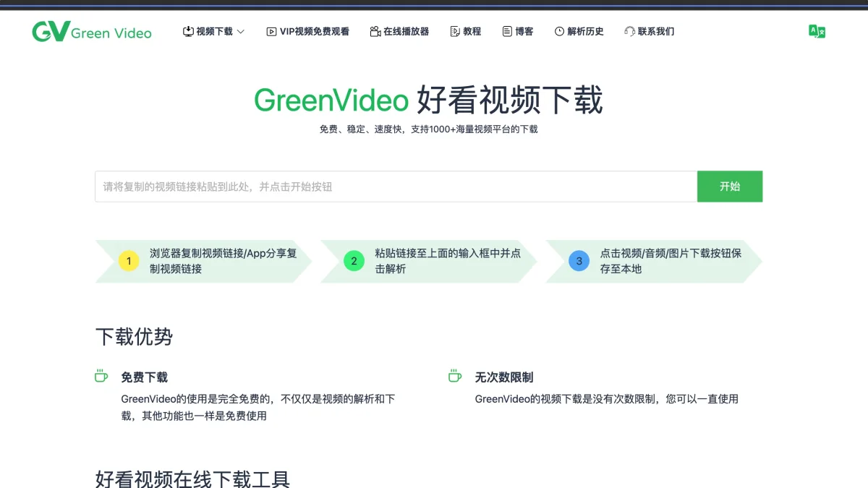Click the camera icon beside 在线播放器
Viewport: 868px width, 488px height.
(375, 32)
